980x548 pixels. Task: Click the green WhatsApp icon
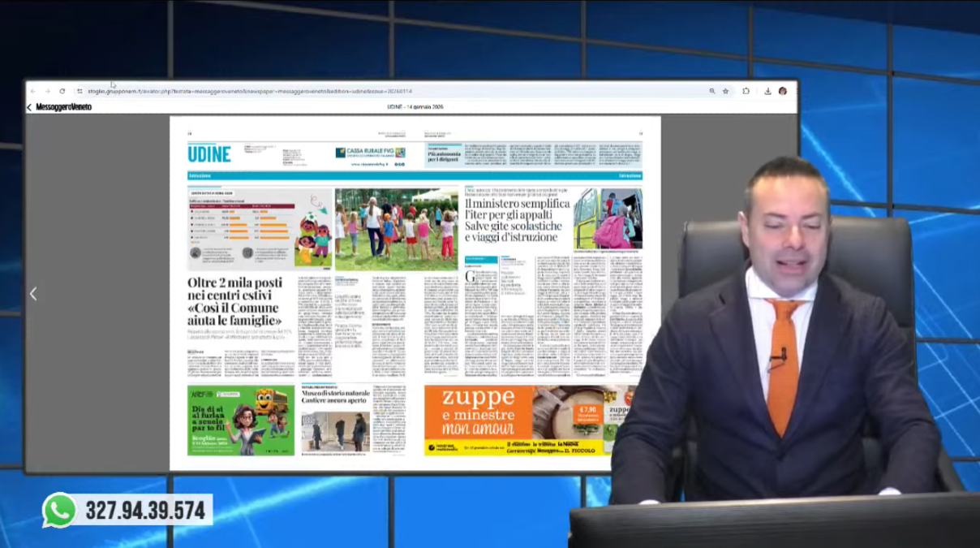pyautogui.click(x=59, y=511)
